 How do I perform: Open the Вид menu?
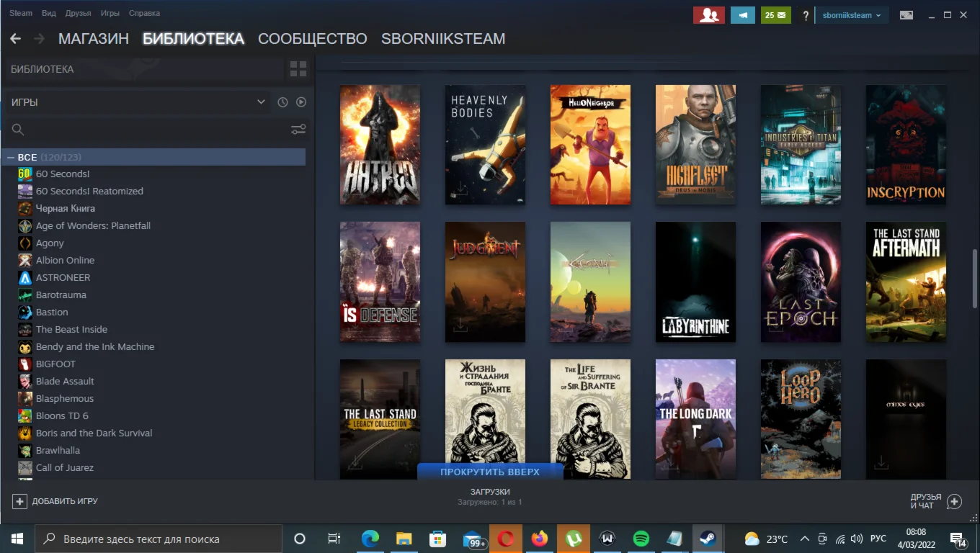coord(49,13)
